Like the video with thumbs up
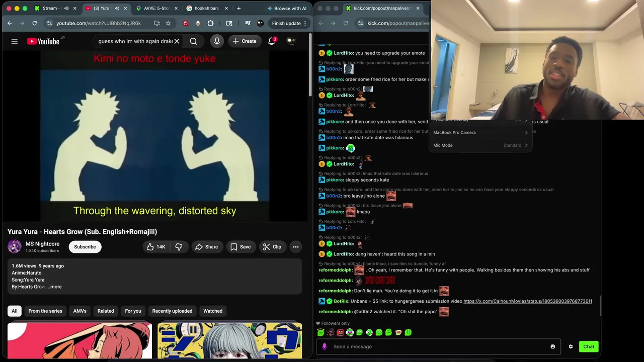The image size is (644, 362). 155,247
